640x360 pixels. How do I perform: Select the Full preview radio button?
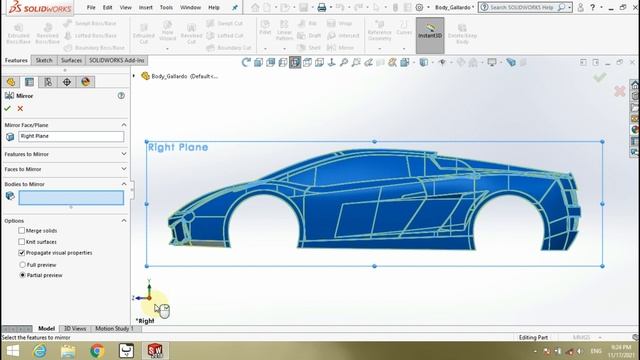[22, 265]
